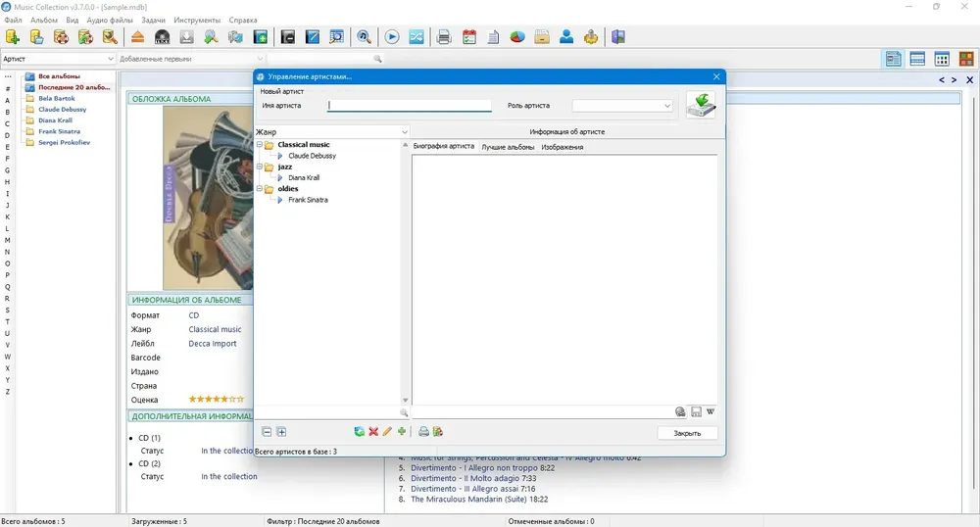Click the calendar checklist toolbar icon

468,37
